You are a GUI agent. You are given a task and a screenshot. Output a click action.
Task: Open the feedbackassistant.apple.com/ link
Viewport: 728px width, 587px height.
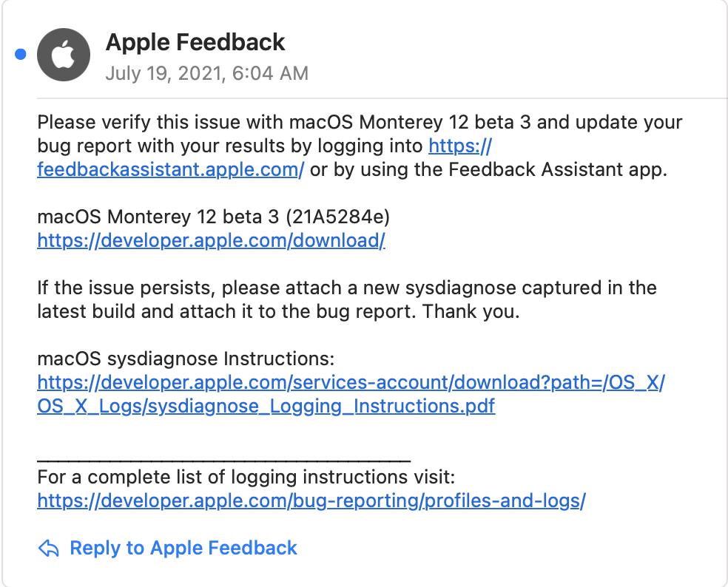click(x=170, y=169)
